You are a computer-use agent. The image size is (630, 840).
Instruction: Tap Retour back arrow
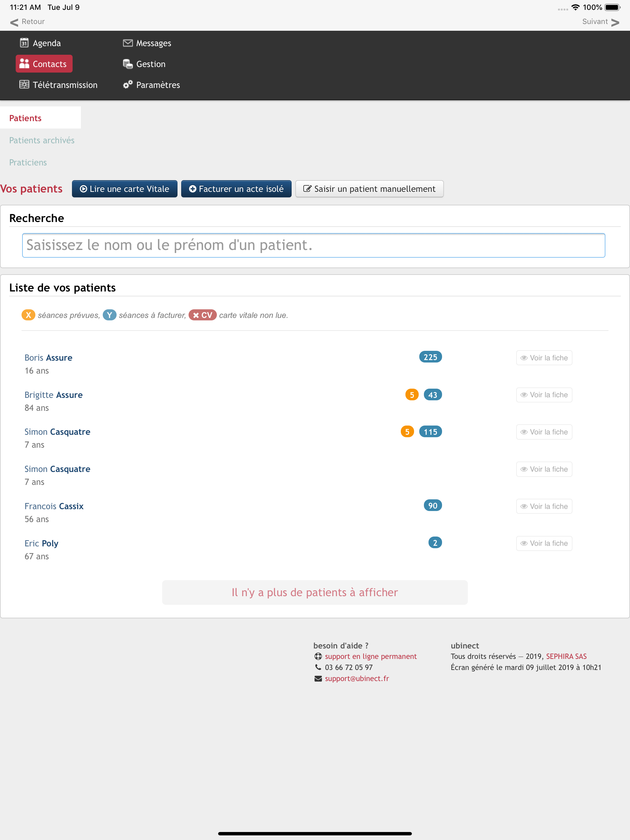[14, 22]
